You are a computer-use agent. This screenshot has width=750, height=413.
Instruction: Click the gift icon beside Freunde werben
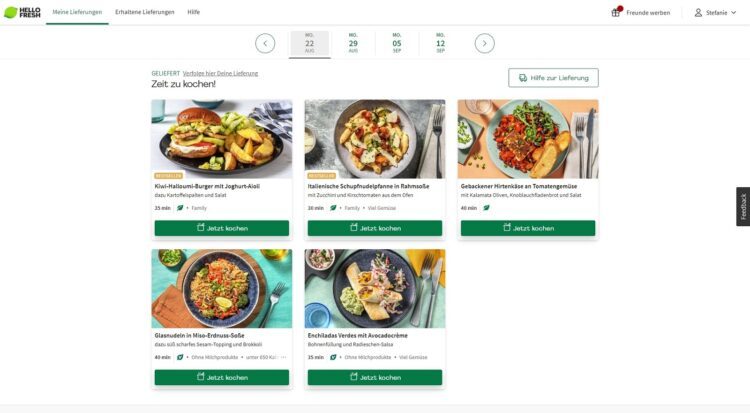(x=616, y=12)
